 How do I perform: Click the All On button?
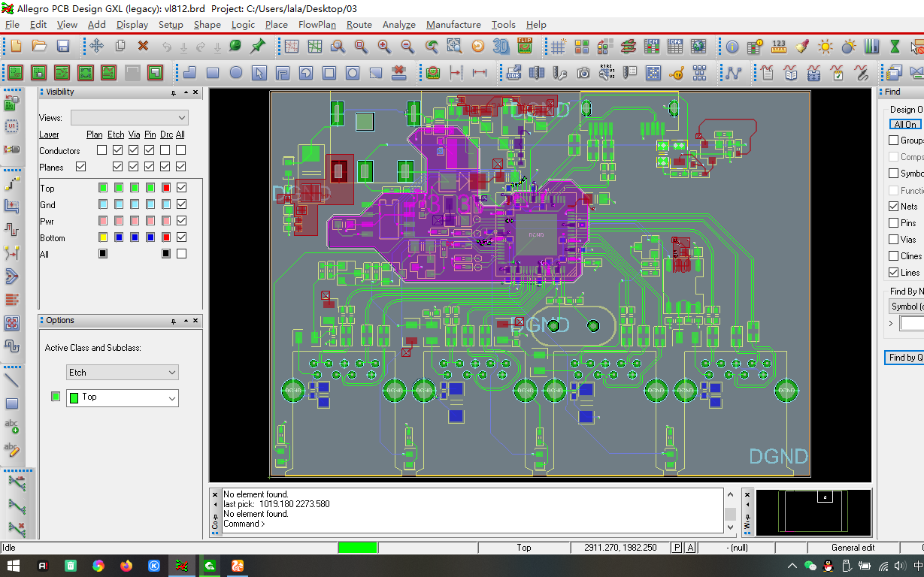coord(905,125)
